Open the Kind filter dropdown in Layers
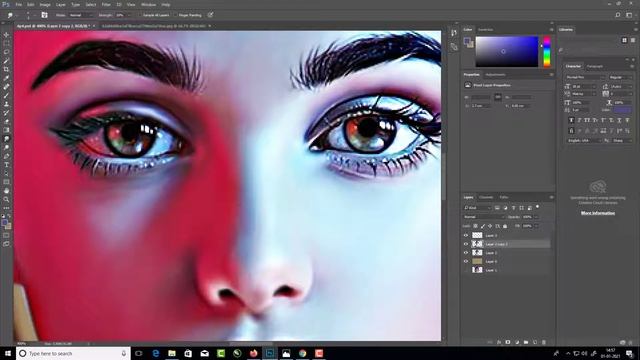This screenshot has width=640, height=360. (477, 208)
